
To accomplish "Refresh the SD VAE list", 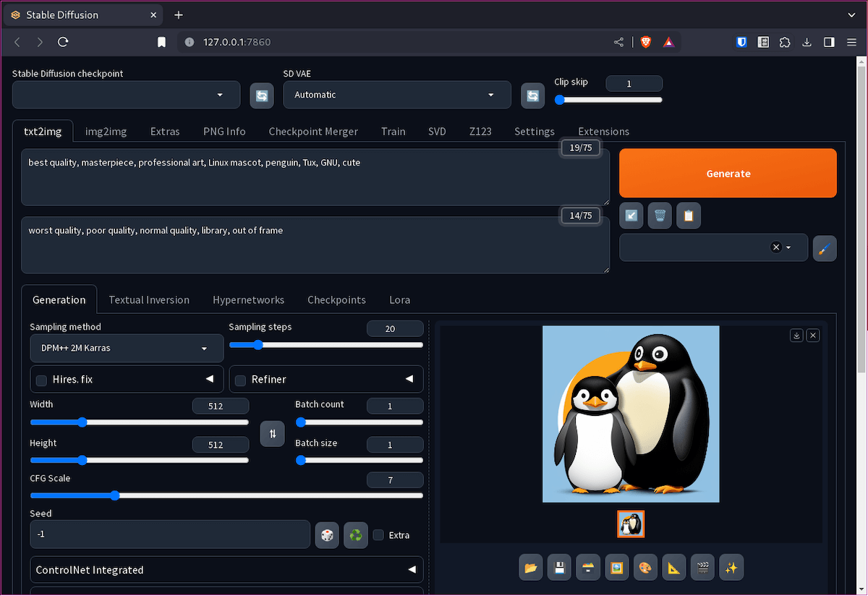I will click(x=532, y=95).
